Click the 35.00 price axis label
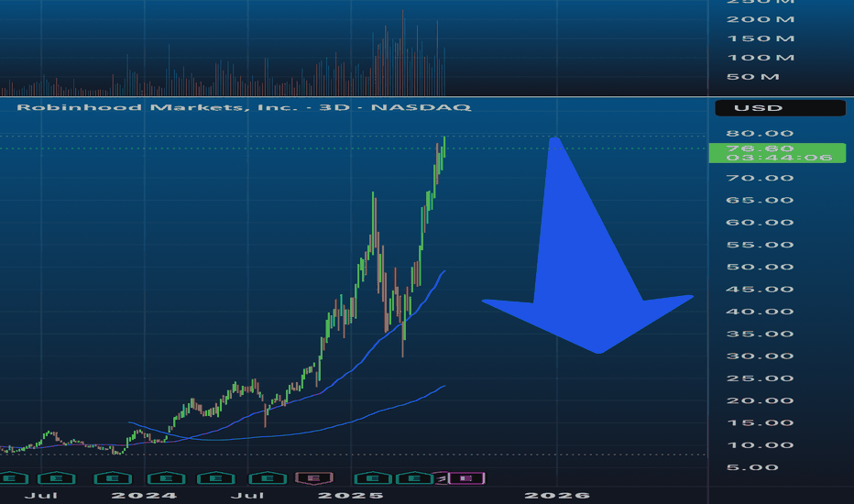854x504 pixels. pyautogui.click(x=760, y=334)
